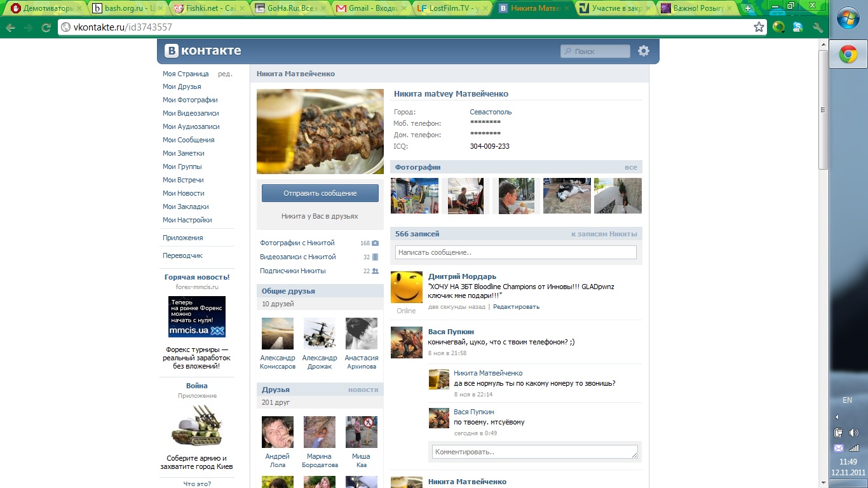Screen dimensions: 868x488
Task: Click the 'Что это?' link under the ads
Action: [197, 484]
